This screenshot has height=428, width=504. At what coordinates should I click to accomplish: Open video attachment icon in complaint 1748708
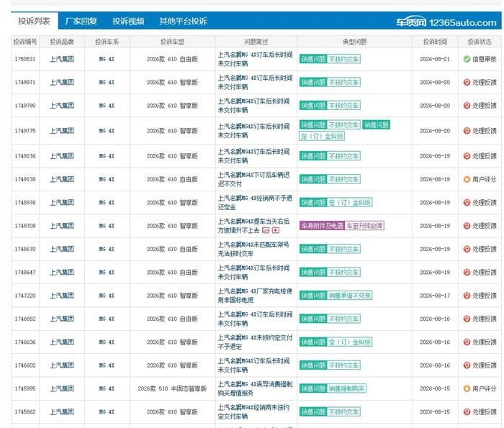pyautogui.click(x=276, y=230)
